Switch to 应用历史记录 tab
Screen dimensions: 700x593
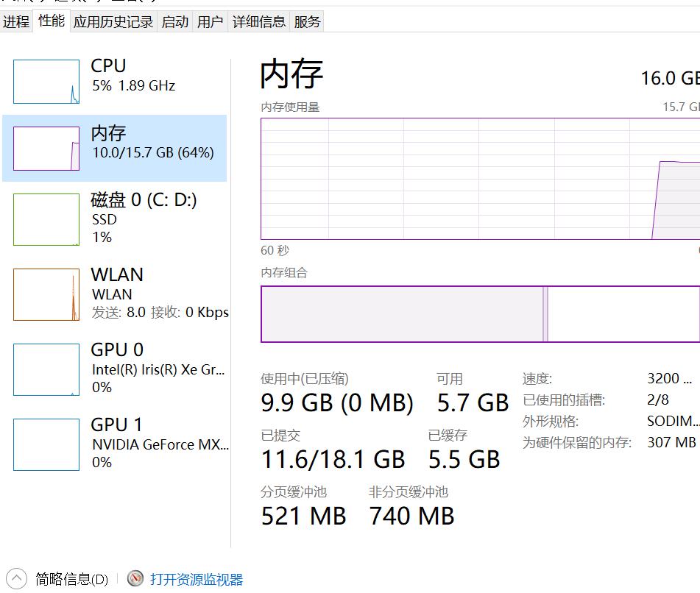(113, 21)
